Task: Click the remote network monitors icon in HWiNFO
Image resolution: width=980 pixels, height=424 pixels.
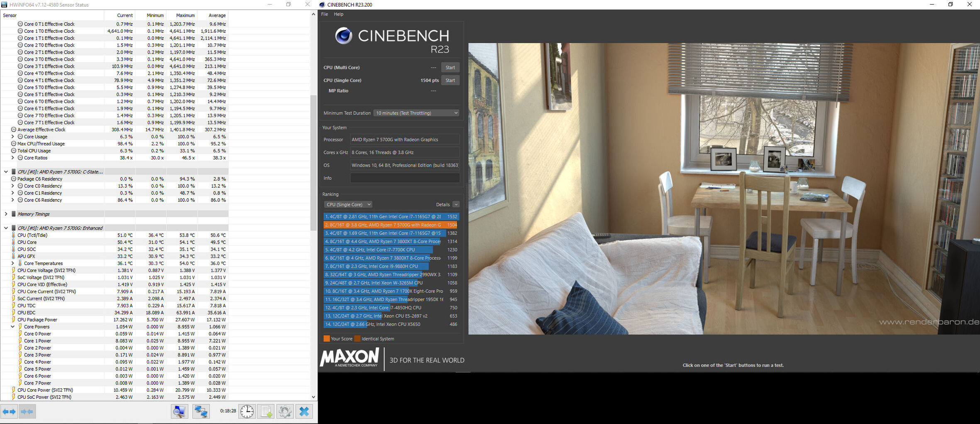Action: pyautogui.click(x=201, y=412)
